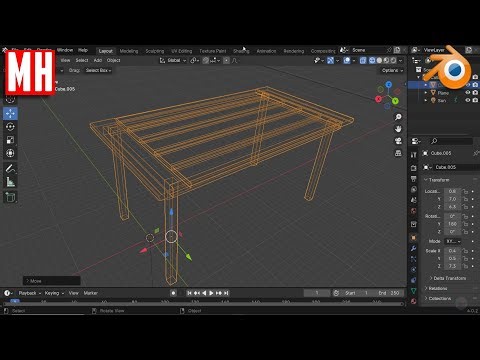Expand the Plane object in outliner
480x360 pixels.
click(426, 93)
